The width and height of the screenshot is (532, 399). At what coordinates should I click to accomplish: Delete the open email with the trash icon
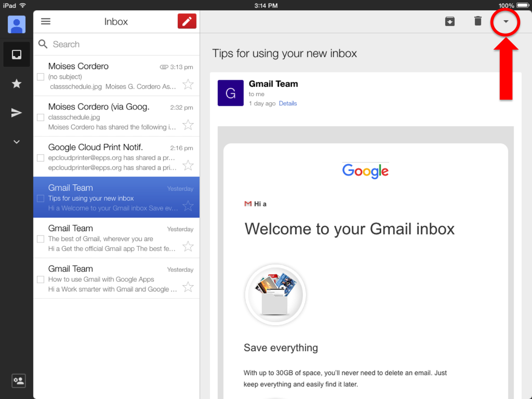tap(477, 21)
